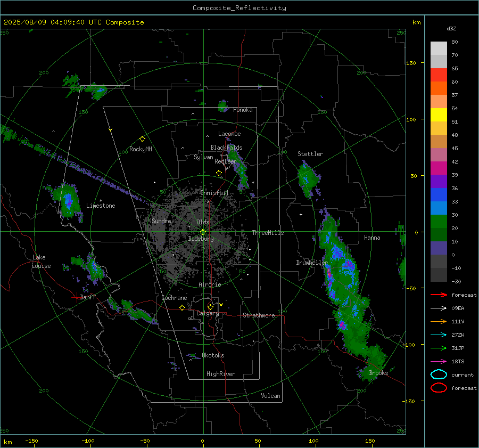Click the RockyMH label

pos(141,149)
